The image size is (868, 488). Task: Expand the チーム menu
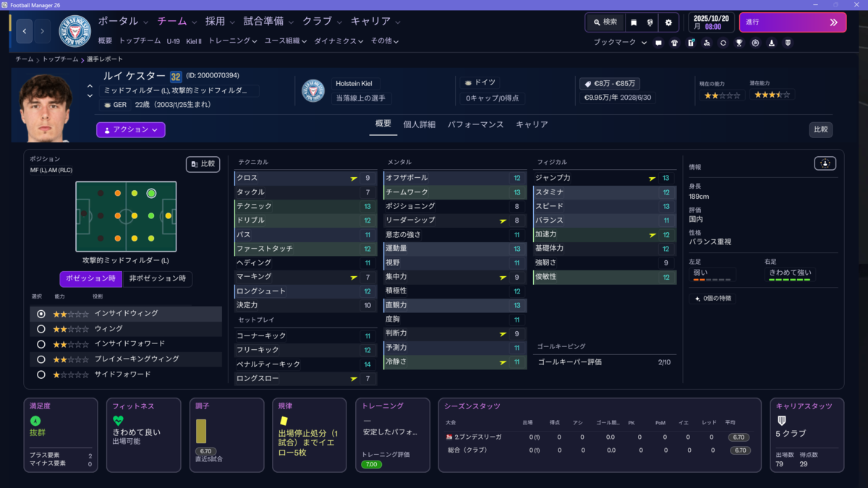tap(176, 22)
